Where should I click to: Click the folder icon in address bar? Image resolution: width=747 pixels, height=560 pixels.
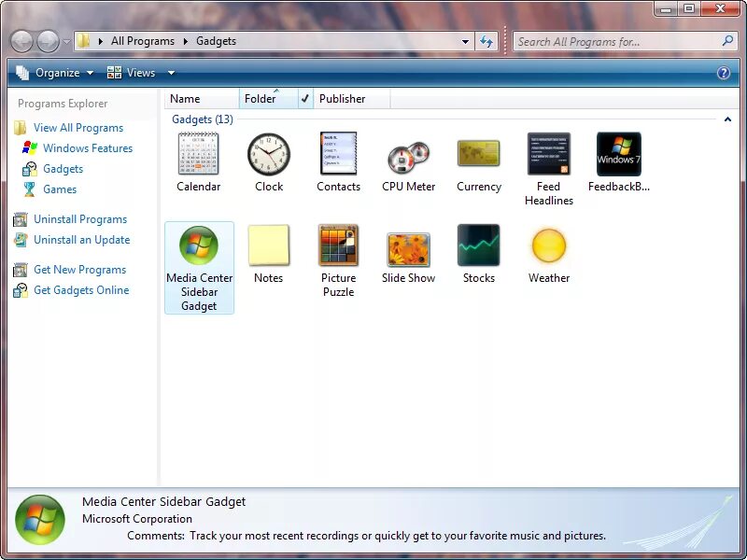83,41
